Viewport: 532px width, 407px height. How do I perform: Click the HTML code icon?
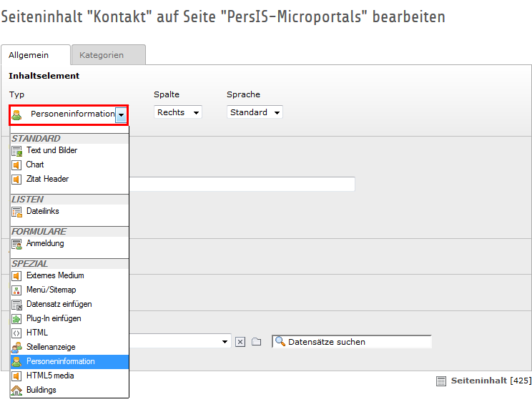coord(16,333)
